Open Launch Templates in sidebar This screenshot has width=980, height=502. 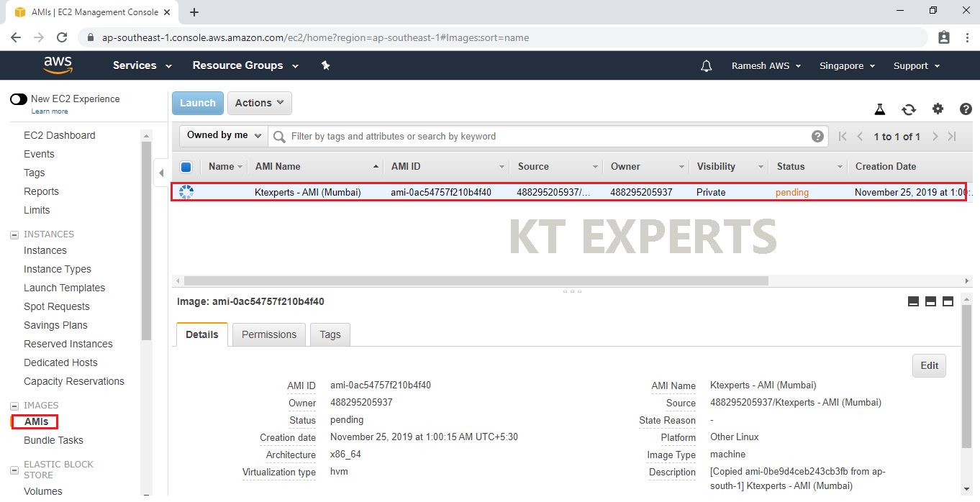pyautogui.click(x=64, y=288)
